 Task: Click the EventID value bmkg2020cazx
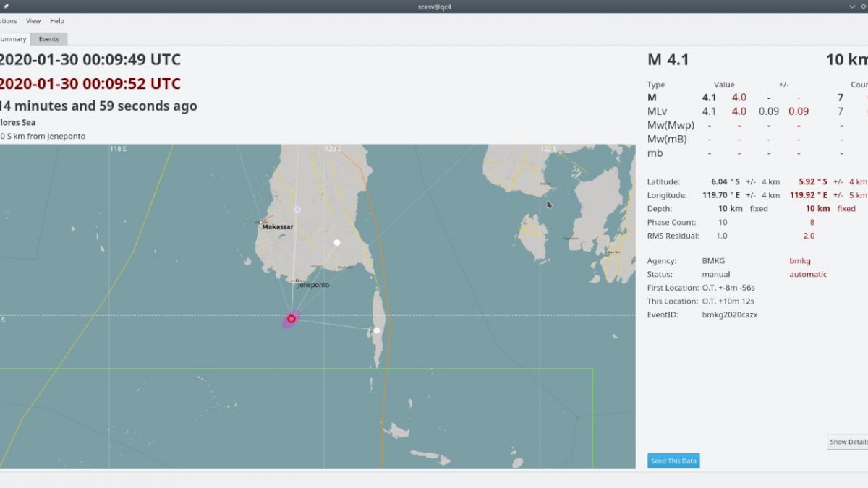coord(729,314)
